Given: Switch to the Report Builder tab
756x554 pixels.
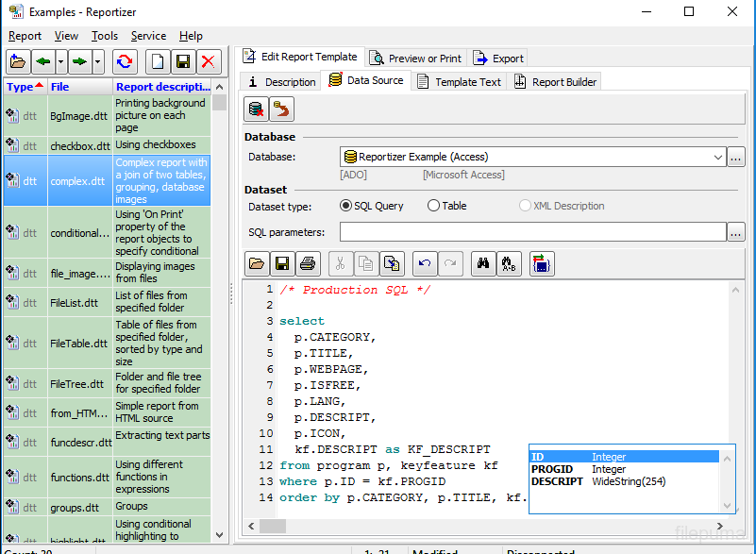Looking at the screenshot, I should 555,82.
